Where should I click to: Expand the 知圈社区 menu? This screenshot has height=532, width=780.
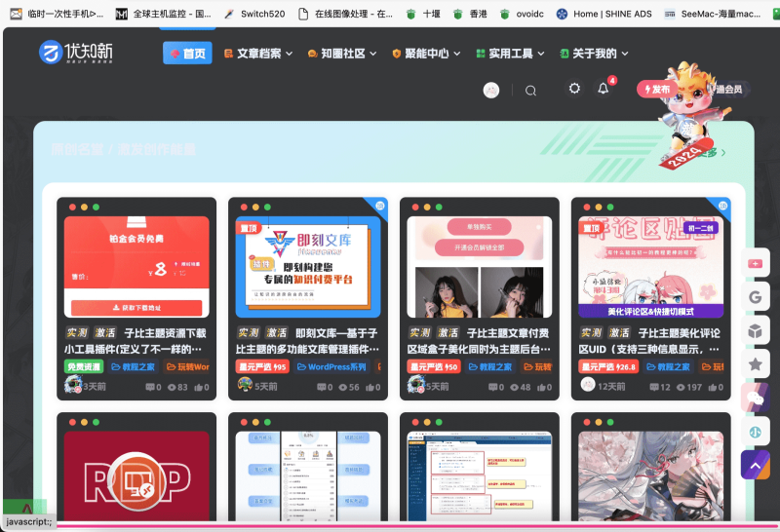coord(342,54)
